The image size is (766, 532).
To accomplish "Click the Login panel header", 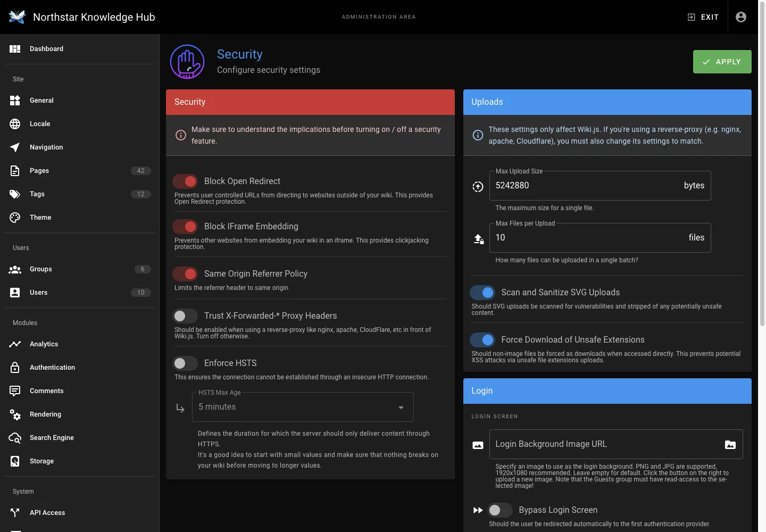I will click(x=607, y=391).
